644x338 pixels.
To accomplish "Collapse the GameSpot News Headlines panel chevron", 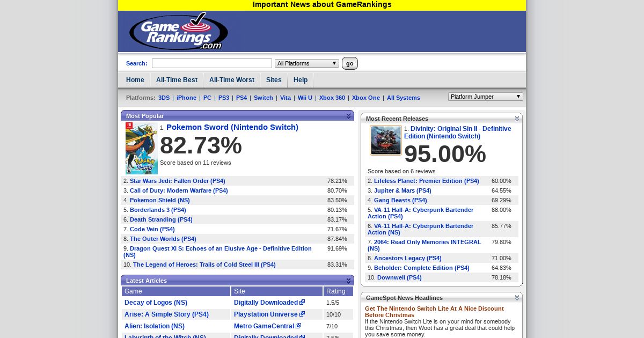I will [517, 298].
